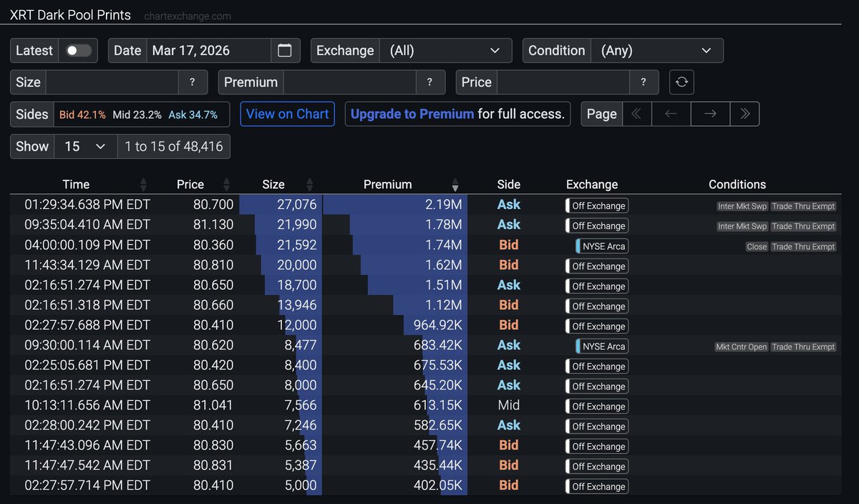Screen dimensions: 859x504
Task: Sort by Price column sort arrows
Action: 227,185
